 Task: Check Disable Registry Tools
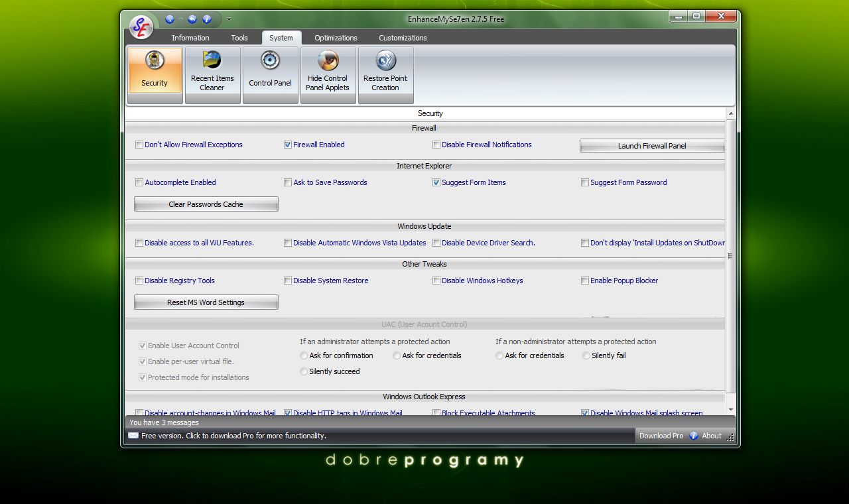(139, 281)
